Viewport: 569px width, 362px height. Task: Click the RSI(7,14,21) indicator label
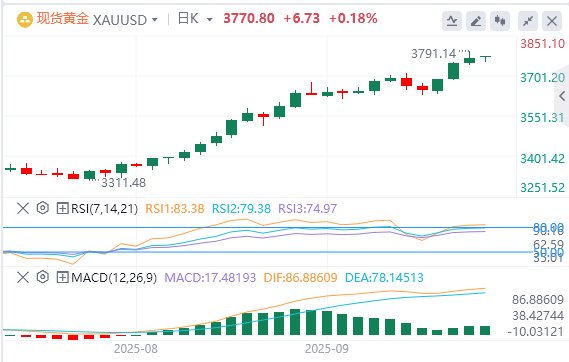105,209
